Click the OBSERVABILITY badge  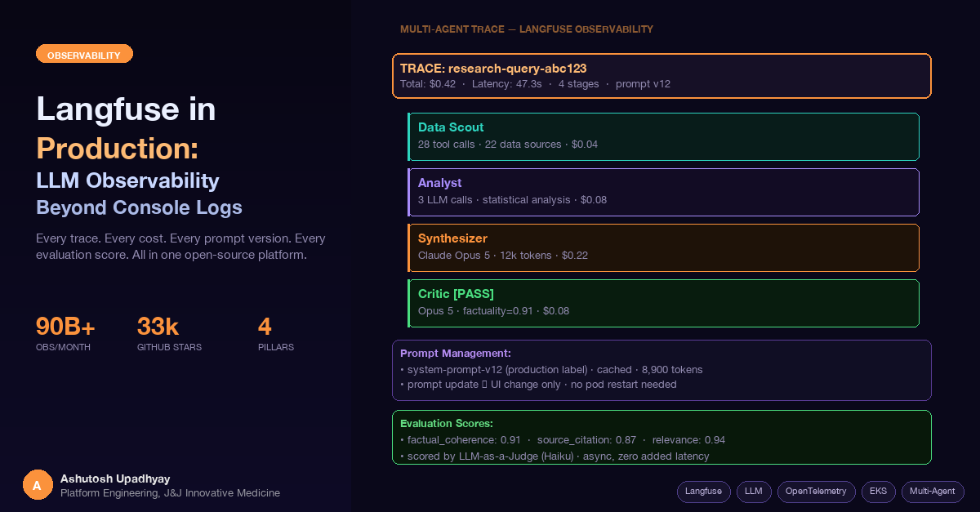tap(84, 55)
